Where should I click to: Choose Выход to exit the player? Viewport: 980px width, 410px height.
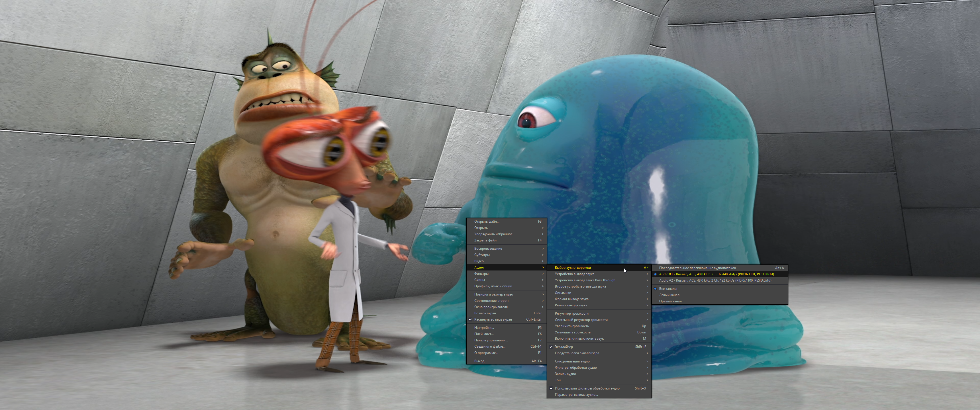479,361
